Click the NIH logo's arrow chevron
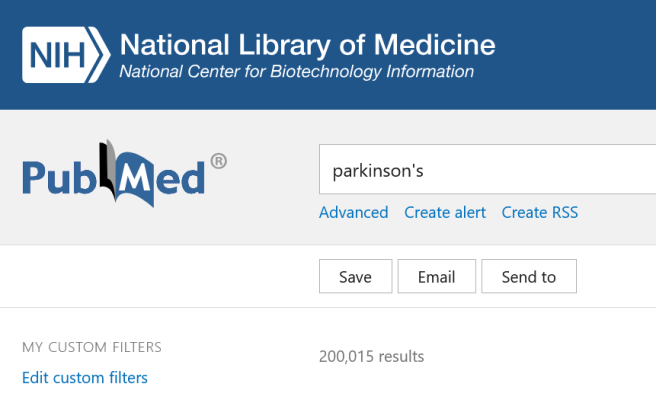This screenshot has width=656, height=403. click(x=98, y=55)
